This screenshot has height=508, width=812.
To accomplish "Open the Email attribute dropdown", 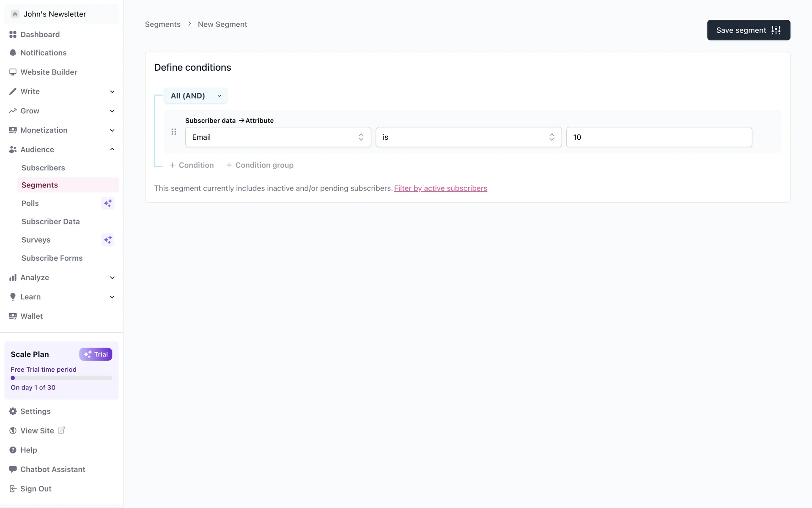I will [x=278, y=137].
